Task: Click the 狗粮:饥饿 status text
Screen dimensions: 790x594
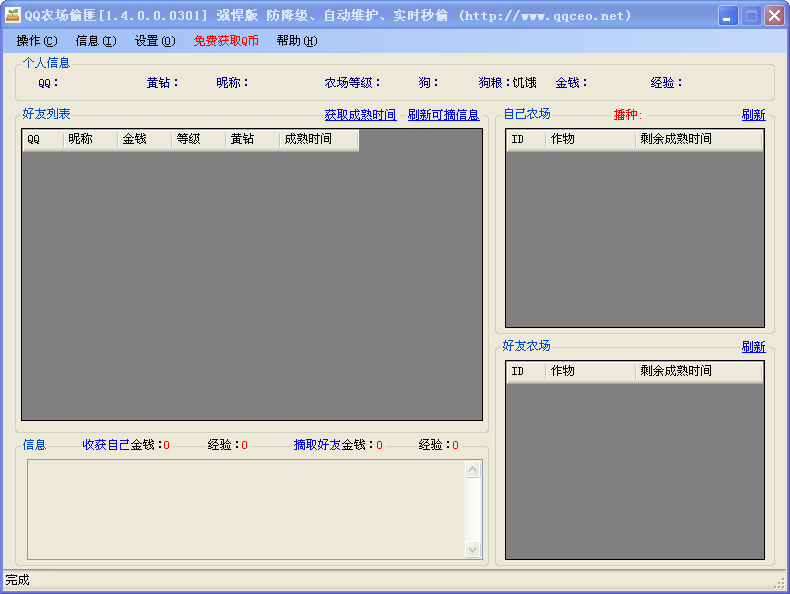Action: click(x=507, y=83)
